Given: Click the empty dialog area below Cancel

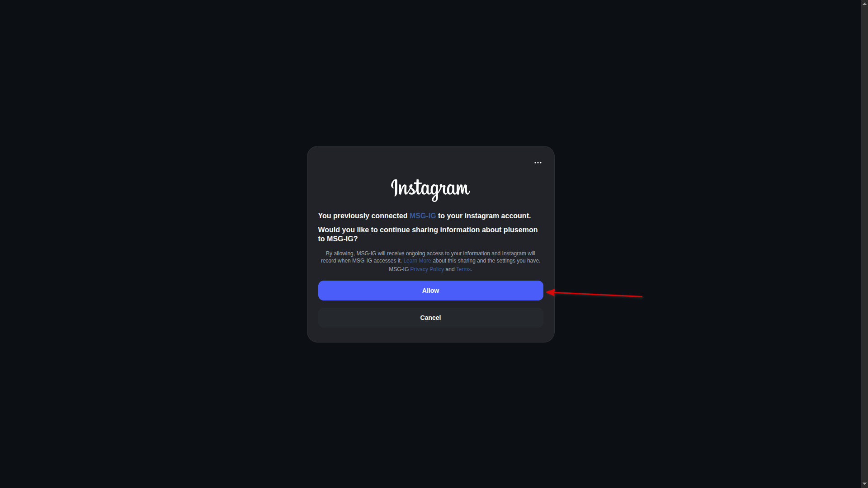Looking at the screenshot, I should coord(430,334).
